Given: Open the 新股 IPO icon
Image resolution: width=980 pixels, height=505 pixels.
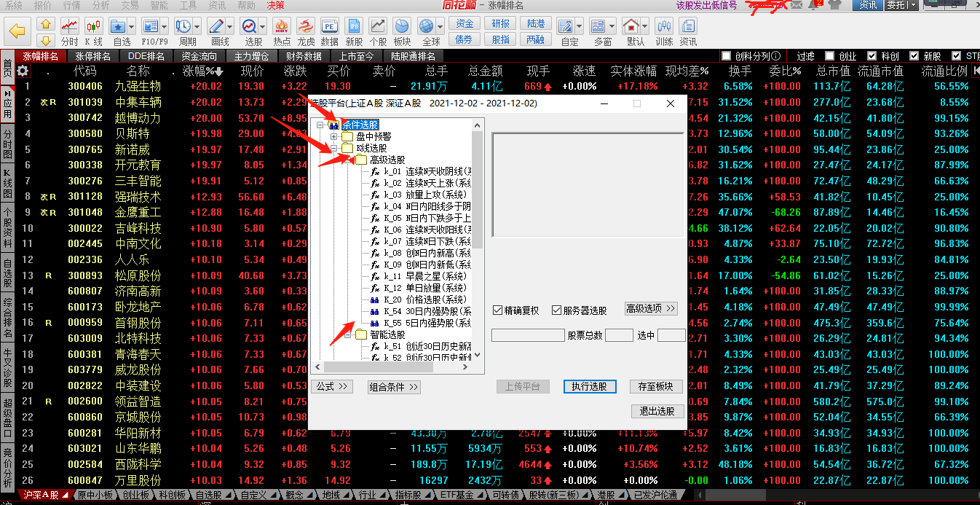Looking at the screenshot, I should [355, 26].
